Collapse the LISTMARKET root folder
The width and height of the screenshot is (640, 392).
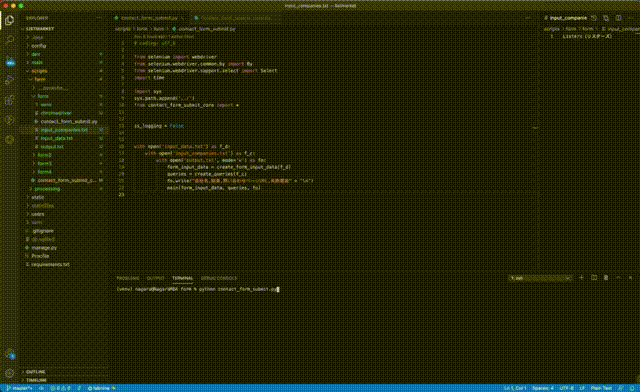(x=40, y=29)
